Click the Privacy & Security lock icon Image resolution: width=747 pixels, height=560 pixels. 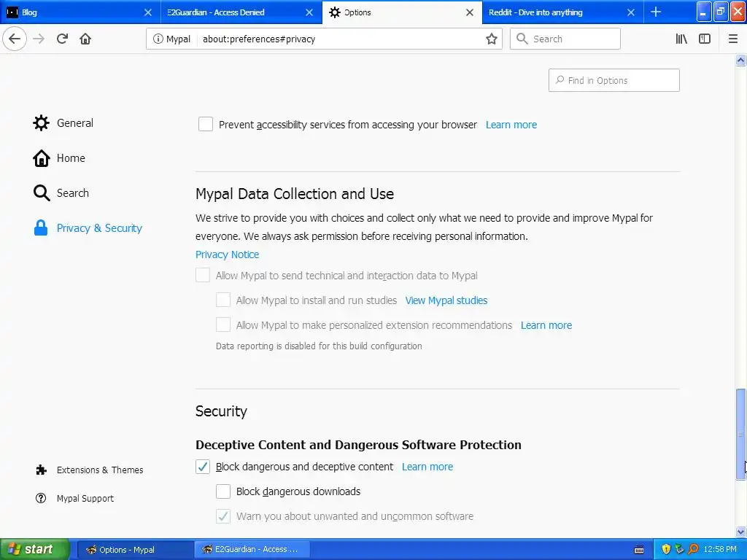[41, 228]
